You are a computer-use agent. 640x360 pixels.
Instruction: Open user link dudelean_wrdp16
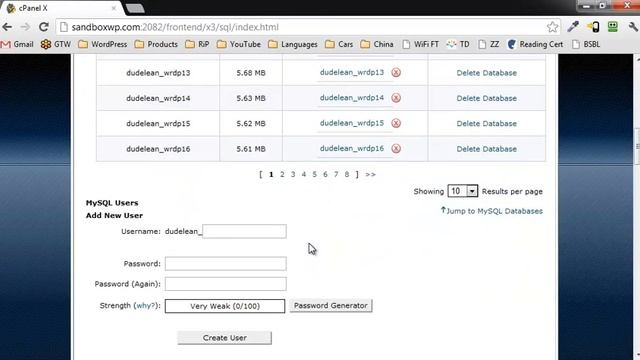click(352, 148)
